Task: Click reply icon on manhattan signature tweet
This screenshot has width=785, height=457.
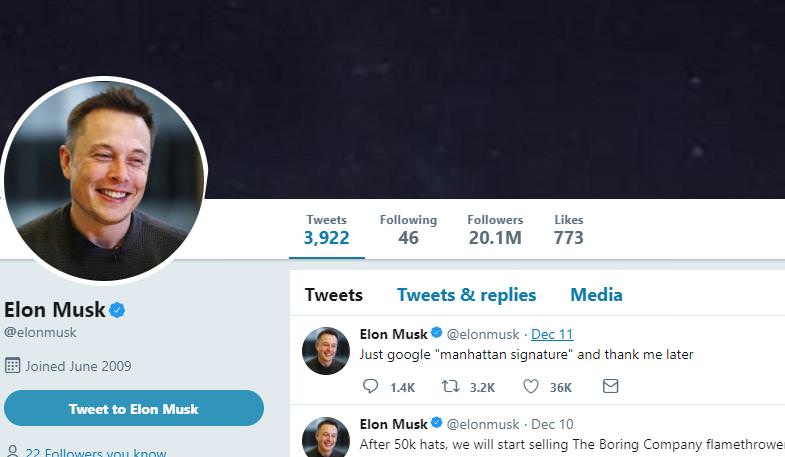Action: (x=370, y=386)
